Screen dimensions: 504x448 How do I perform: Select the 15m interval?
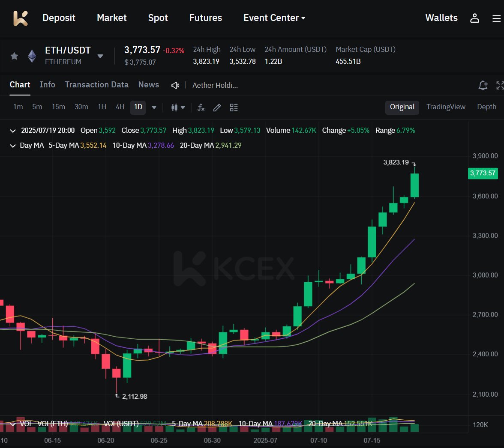(x=58, y=107)
